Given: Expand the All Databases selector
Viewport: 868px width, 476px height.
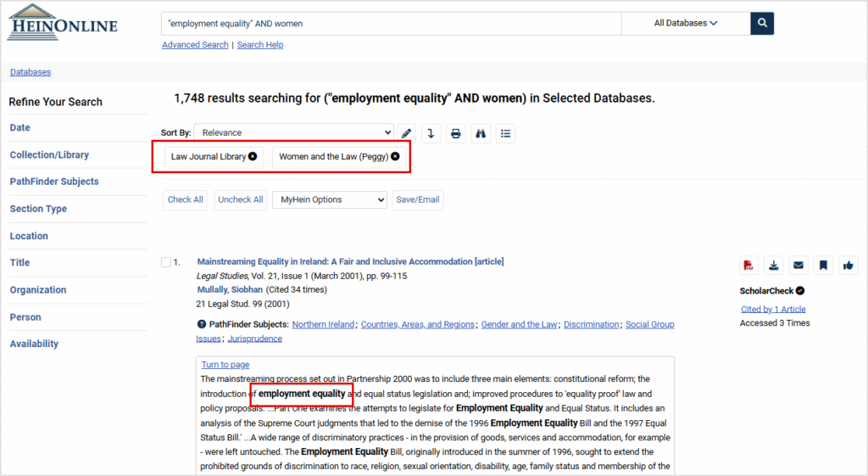Looking at the screenshot, I should [x=685, y=24].
